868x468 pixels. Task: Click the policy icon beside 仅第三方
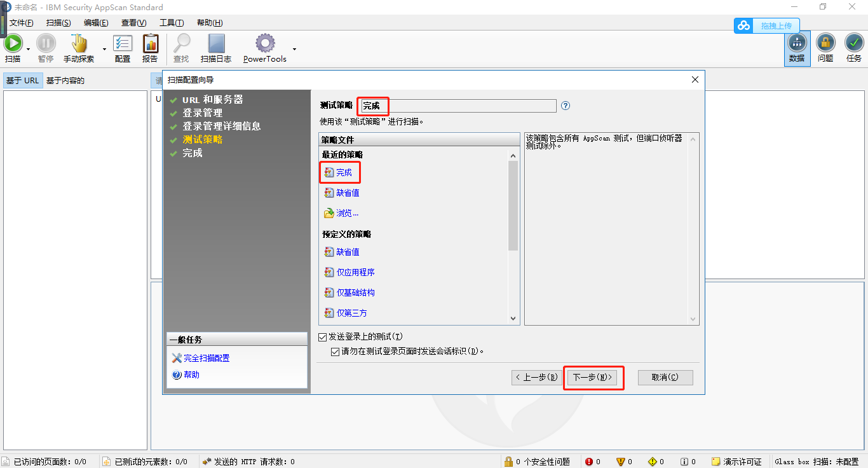(329, 313)
